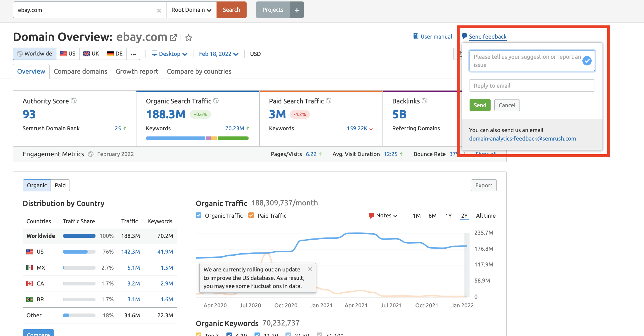Expand the Desktop device dropdown
Viewport: 644px width, 336px height.
pos(169,54)
